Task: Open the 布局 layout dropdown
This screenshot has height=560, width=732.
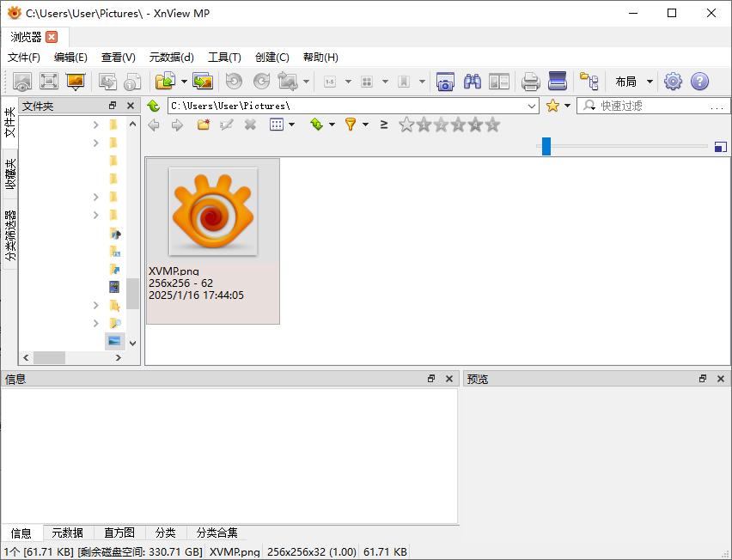Action: 632,82
